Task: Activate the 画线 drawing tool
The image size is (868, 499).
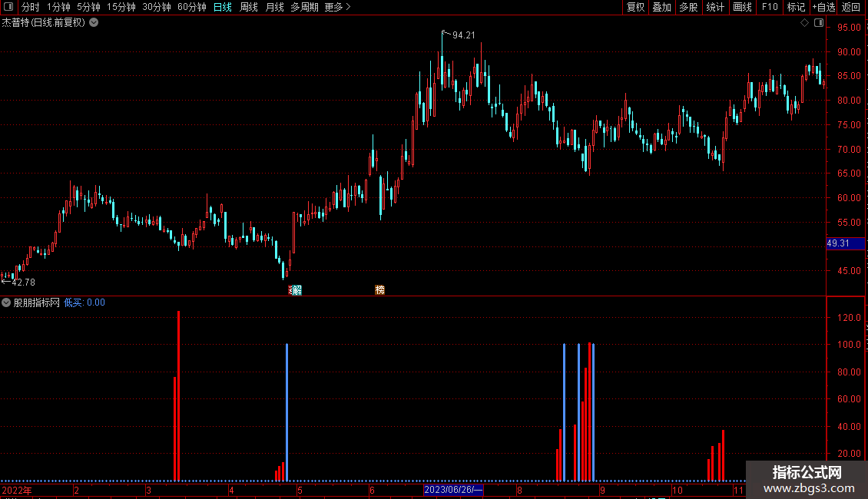Action: [x=742, y=7]
